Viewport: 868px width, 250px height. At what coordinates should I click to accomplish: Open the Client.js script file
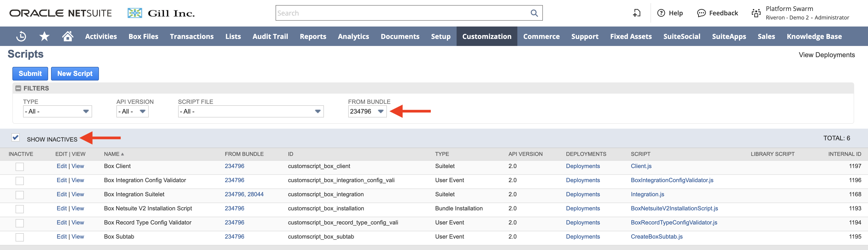click(x=641, y=166)
